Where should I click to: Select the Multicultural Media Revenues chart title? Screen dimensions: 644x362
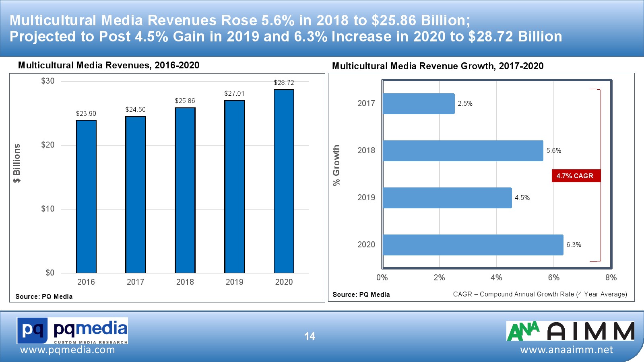pos(109,65)
